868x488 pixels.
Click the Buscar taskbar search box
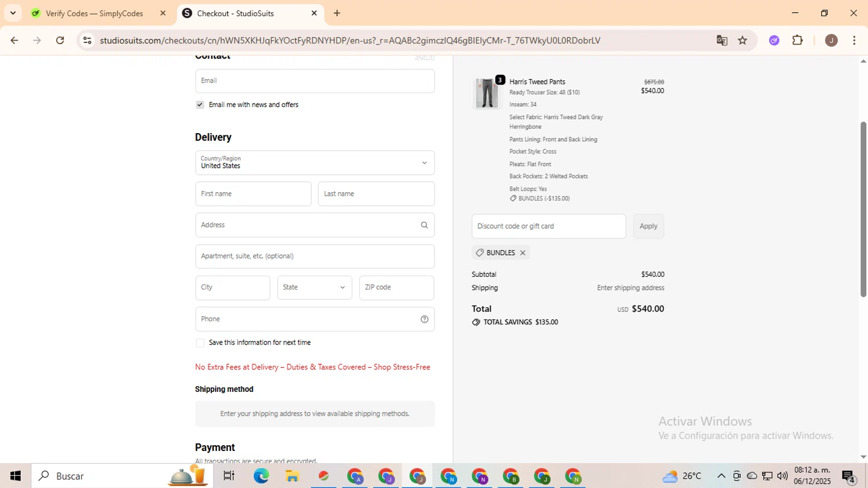[122, 476]
